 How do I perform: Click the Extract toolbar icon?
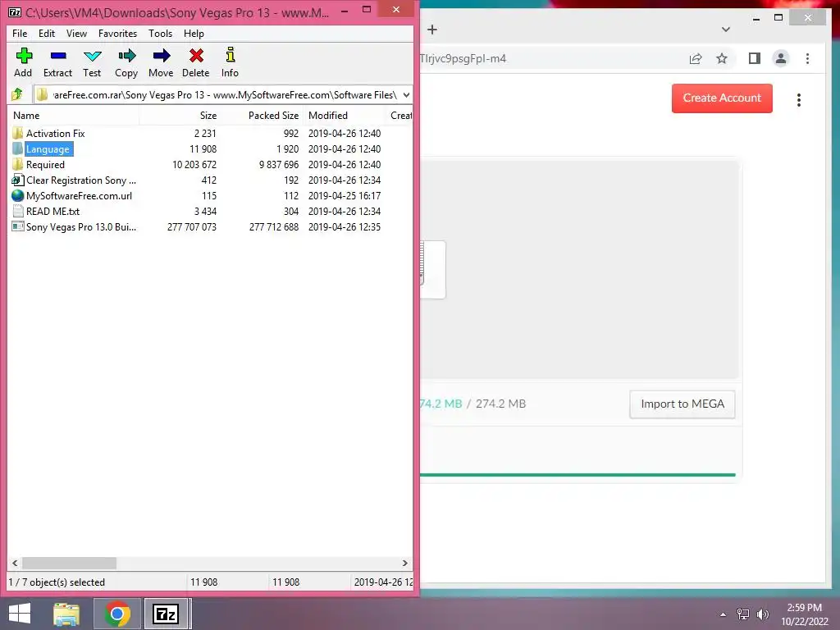[58, 56]
